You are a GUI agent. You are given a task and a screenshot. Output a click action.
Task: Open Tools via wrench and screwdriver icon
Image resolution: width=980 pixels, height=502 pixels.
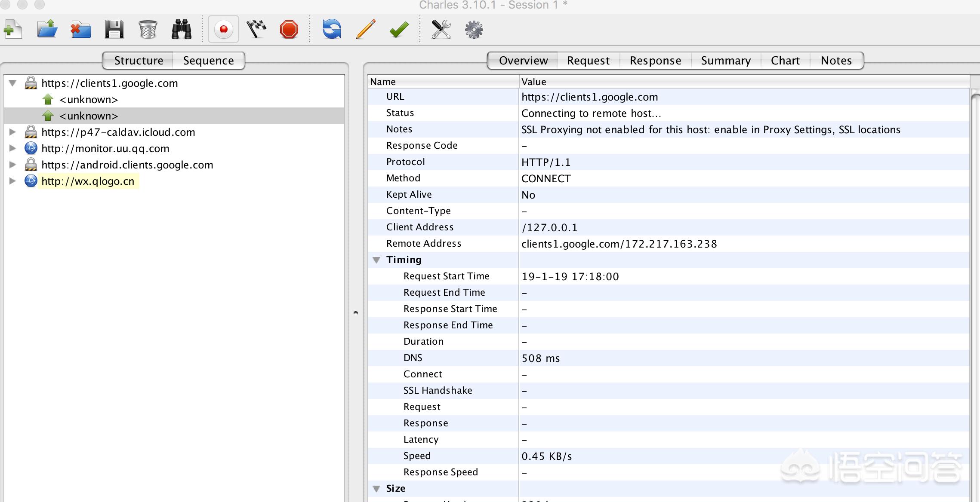pyautogui.click(x=441, y=30)
